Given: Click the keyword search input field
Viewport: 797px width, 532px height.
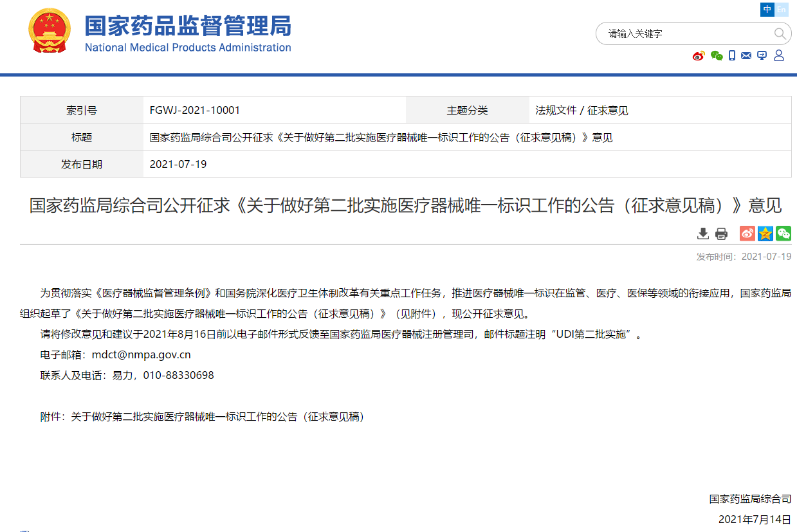Looking at the screenshot, I should coord(685,33).
